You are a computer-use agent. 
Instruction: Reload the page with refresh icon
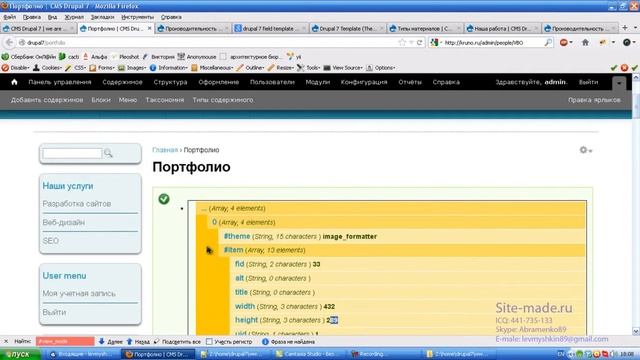(x=419, y=42)
